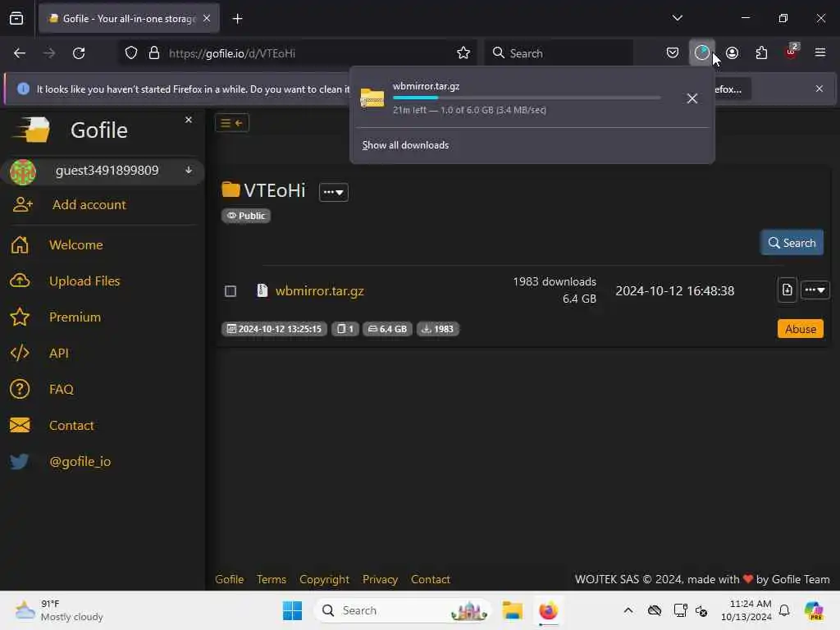Click the FAQ question mark icon

pyautogui.click(x=20, y=389)
